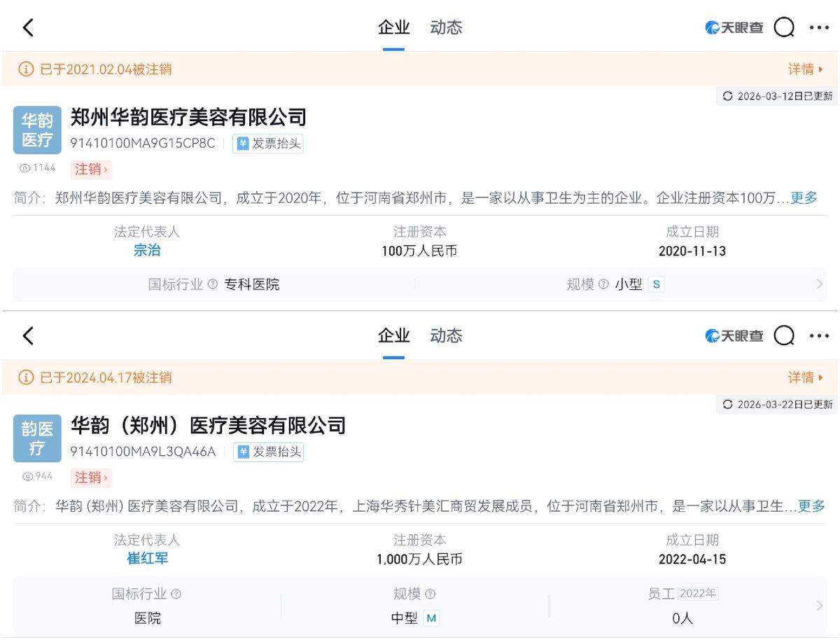Viewport: 840px width, 640px height.
Task: Tap the back arrow in top panel
Action: pos(28,28)
